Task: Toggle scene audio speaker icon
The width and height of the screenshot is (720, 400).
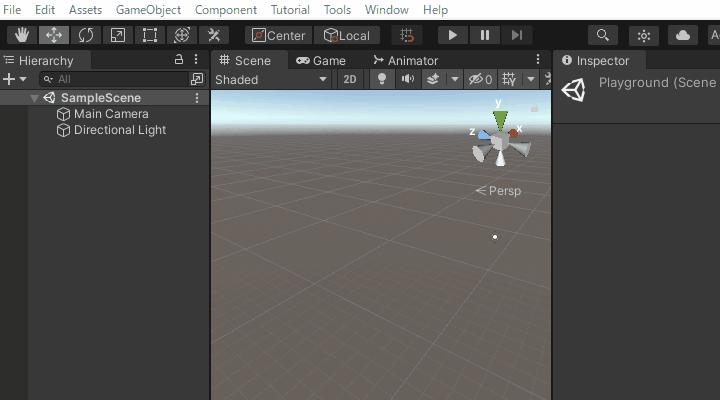Action: click(x=407, y=79)
